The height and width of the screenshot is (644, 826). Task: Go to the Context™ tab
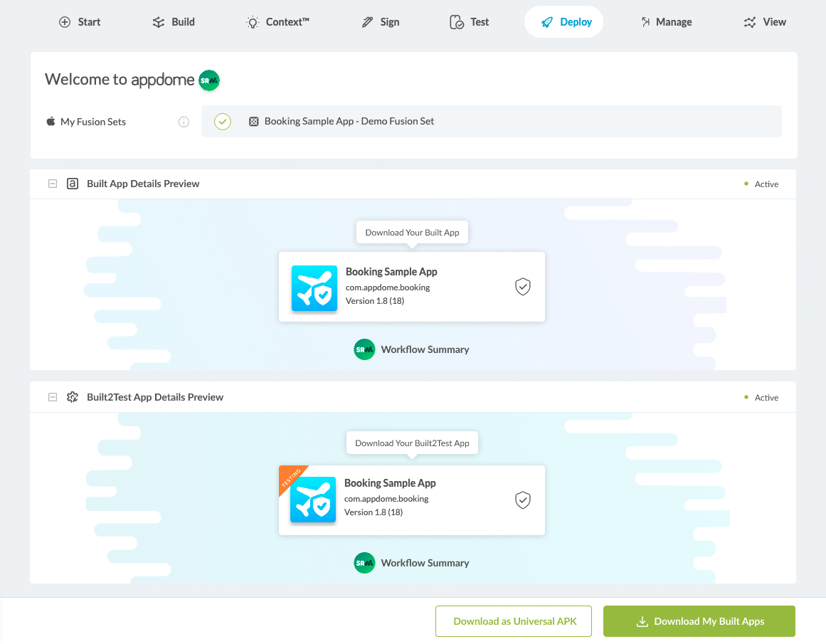(277, 22)
